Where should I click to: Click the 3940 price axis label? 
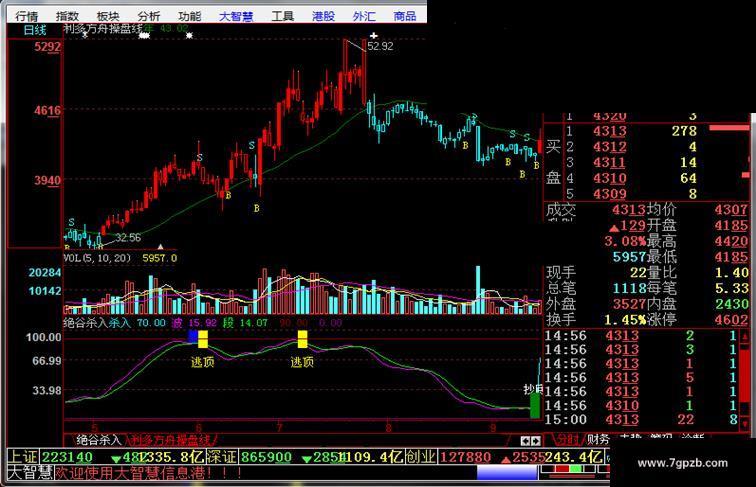tap(47, 180)
